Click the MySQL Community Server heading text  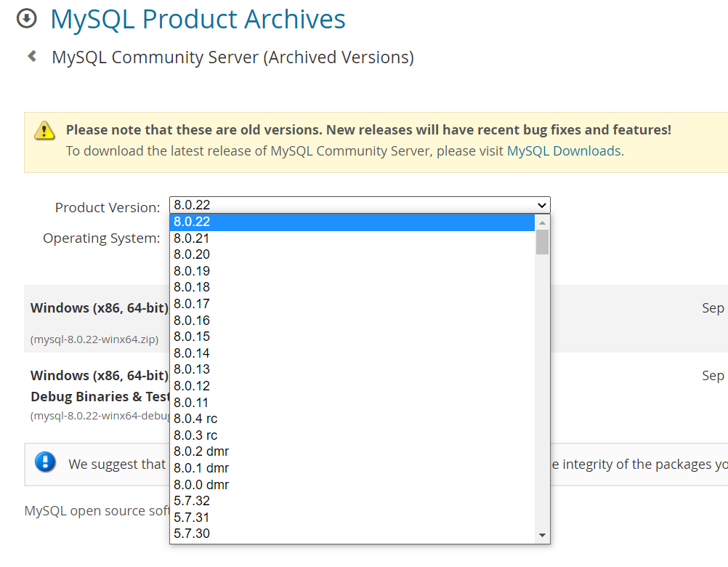(x=232, y=57)
